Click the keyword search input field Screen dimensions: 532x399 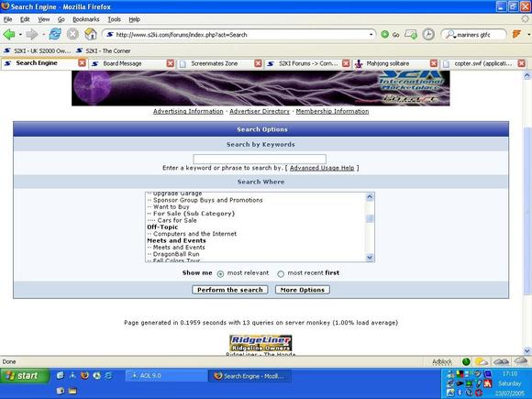[260, 159]
